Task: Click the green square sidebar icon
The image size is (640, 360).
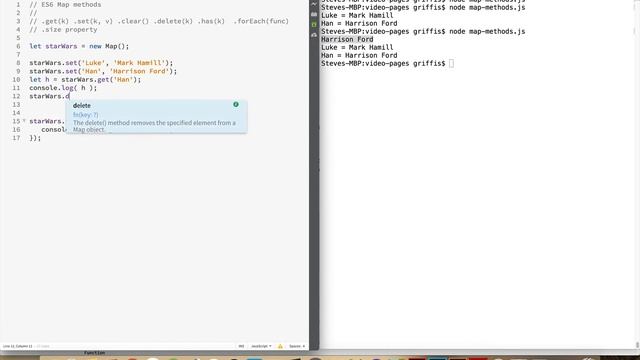Action: pos(314,25)
